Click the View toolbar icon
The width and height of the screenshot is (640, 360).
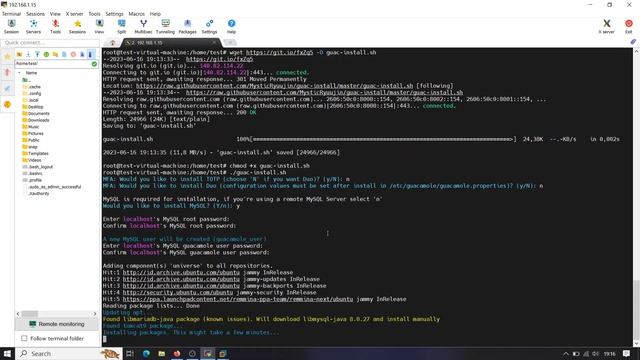click(x=99, y=27)
